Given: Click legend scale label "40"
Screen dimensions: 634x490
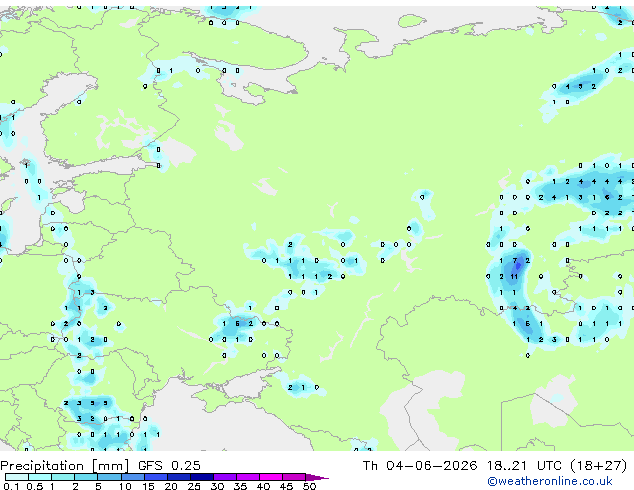Looking at the screenshot, I should 263,486.
